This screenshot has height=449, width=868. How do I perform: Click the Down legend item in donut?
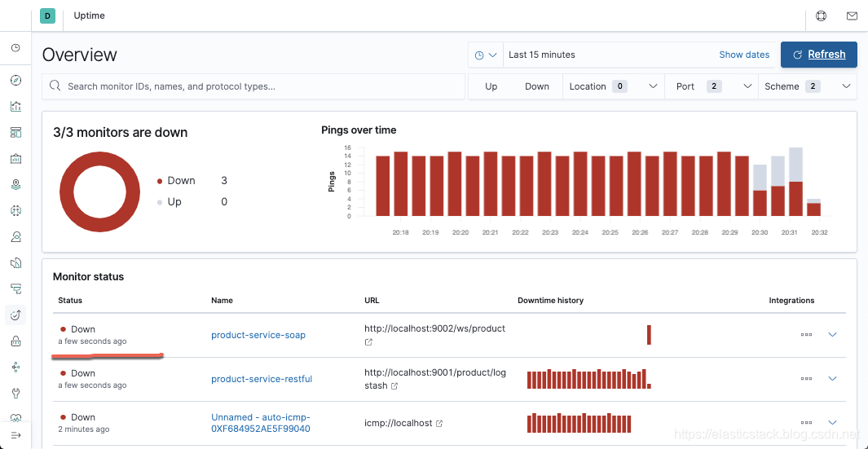[183, 180]
